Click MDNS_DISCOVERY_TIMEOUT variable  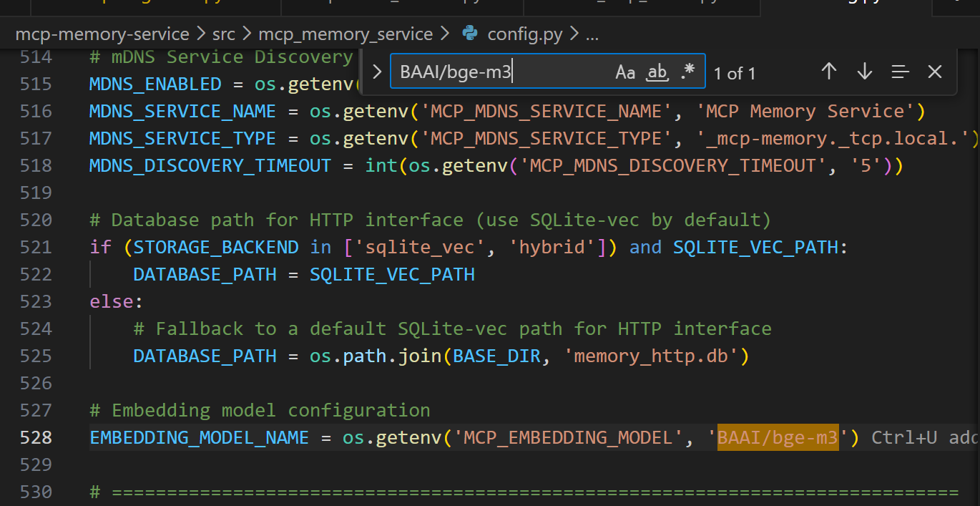(210, 165)
